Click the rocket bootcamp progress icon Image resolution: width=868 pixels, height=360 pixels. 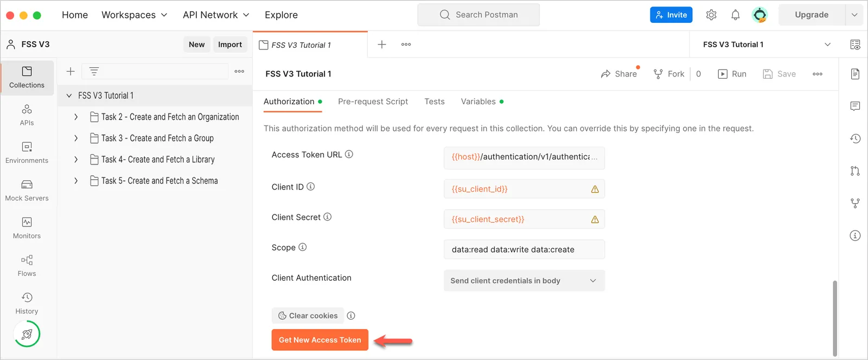tap(27, 334)
